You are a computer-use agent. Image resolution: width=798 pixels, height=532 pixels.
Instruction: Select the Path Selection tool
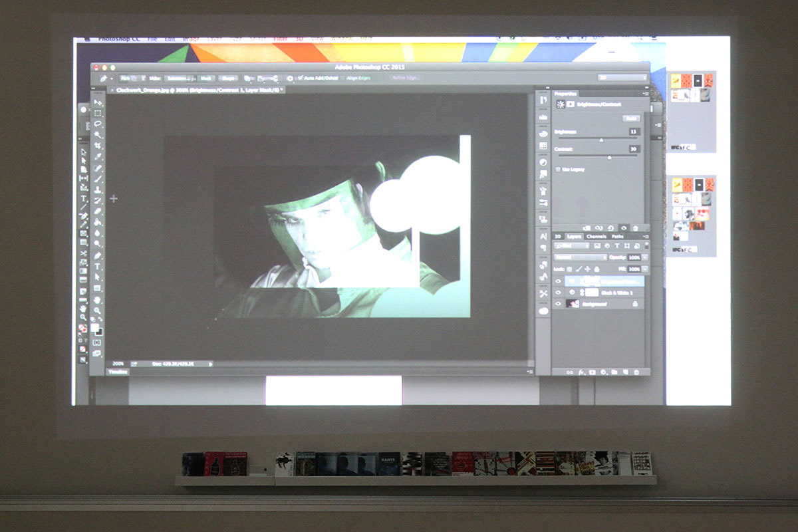(98, 277)
